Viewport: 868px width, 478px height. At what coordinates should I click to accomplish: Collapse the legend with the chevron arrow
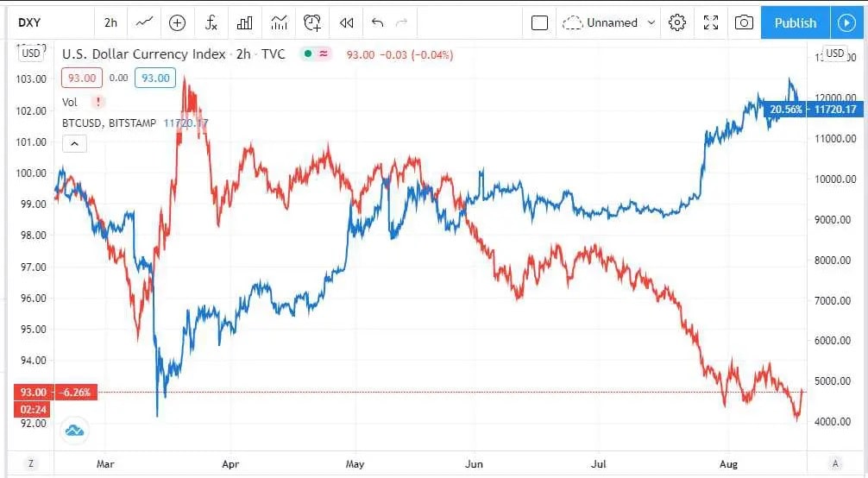tap(74, 144)
